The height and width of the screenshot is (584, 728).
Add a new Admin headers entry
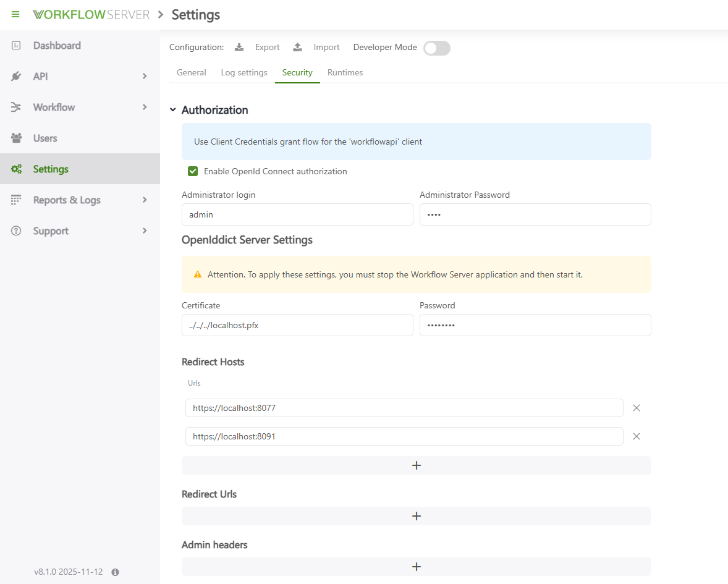tap(416, 567)
